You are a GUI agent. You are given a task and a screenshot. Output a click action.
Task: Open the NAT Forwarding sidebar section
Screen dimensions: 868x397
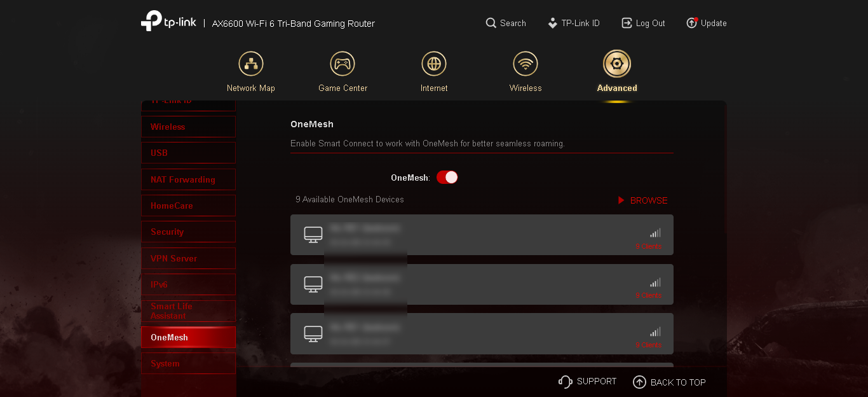pyautogui.click(x=188, y=179)
